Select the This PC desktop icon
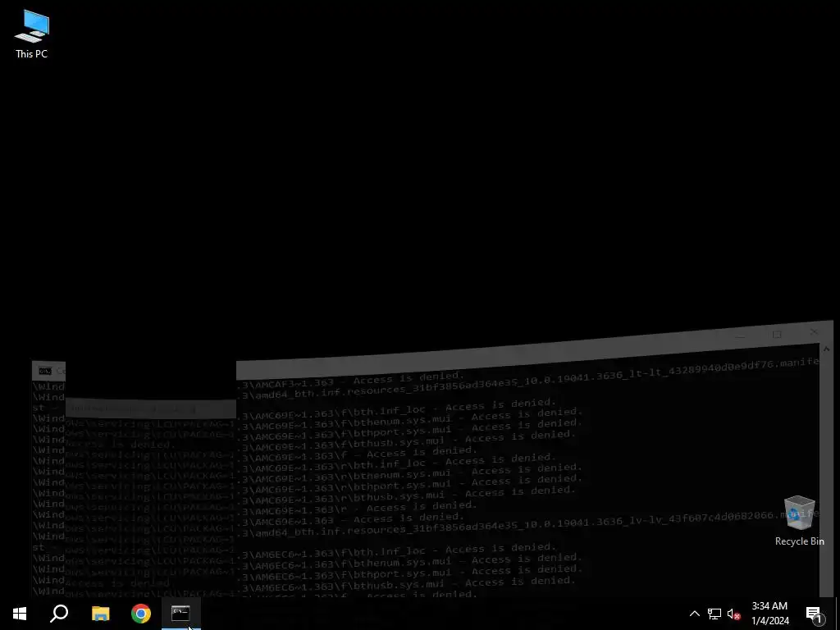Viewport: 840px width, 630px height. (32, 34)
